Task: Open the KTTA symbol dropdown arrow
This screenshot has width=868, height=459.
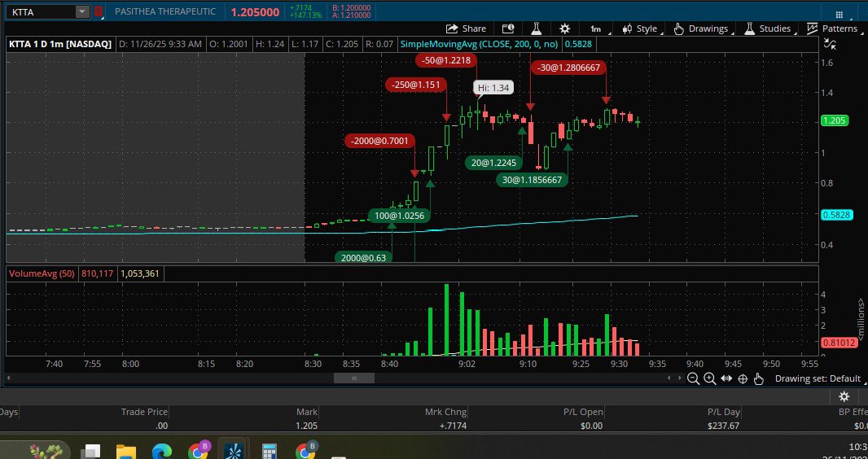Action: pyautogui.click(x=82, y=11)
